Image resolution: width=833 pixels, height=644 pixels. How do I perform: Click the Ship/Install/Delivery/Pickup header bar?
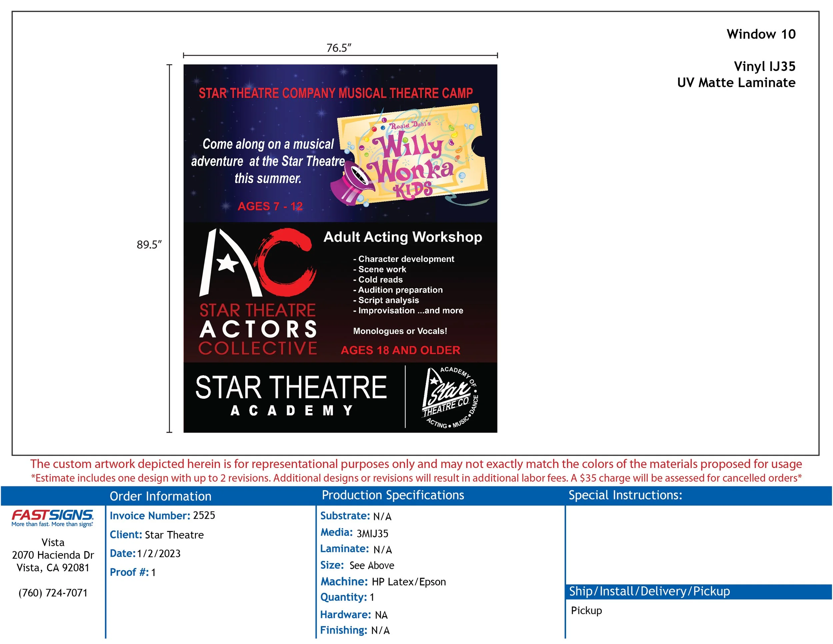tap(649, 591)
